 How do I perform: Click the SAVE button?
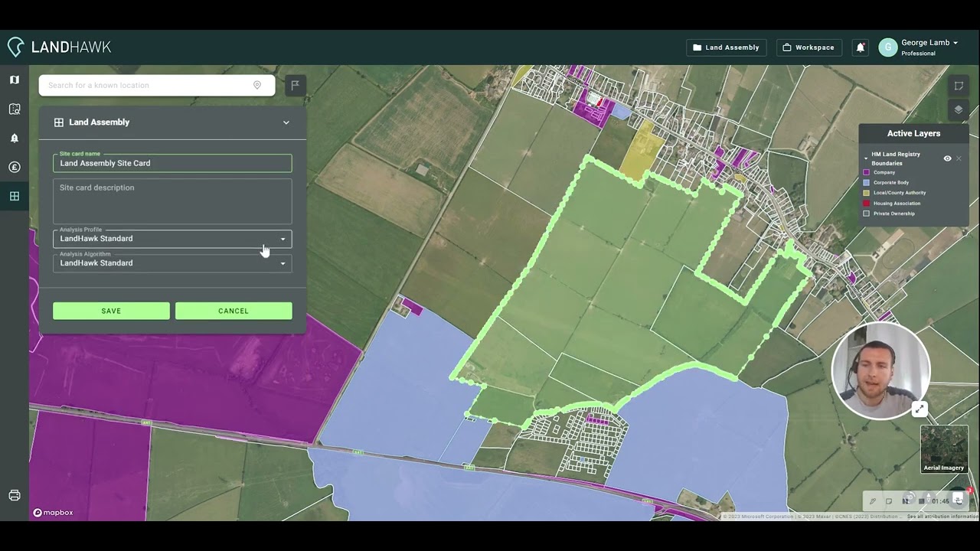[x=111, y=311]
